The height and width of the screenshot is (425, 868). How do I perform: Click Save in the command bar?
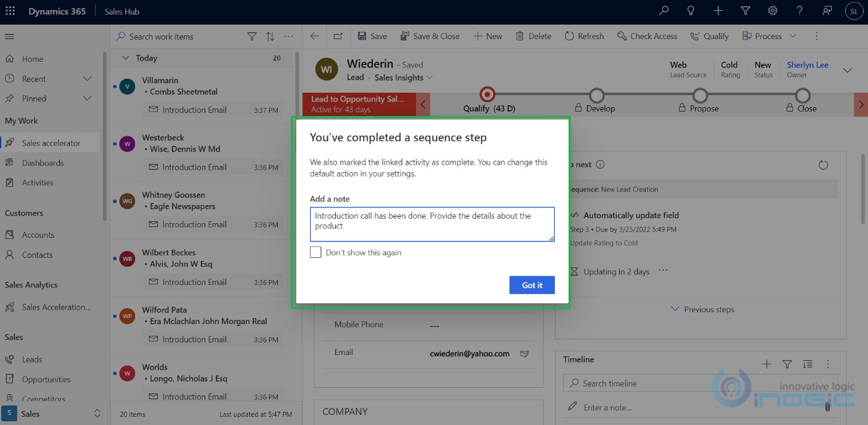click(x=372, y=36)
